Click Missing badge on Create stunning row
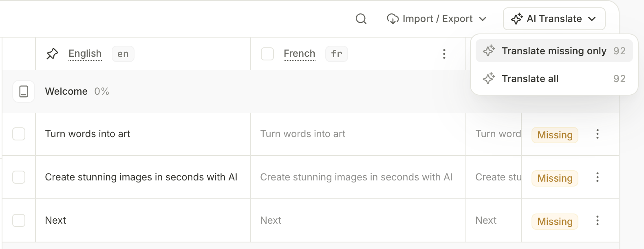Viewport: 644px width, 249px height. (x=555, y=178)
